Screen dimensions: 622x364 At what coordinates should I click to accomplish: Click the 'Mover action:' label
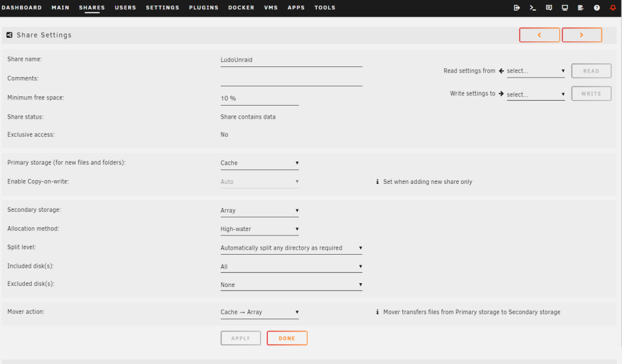pos(26,312)
